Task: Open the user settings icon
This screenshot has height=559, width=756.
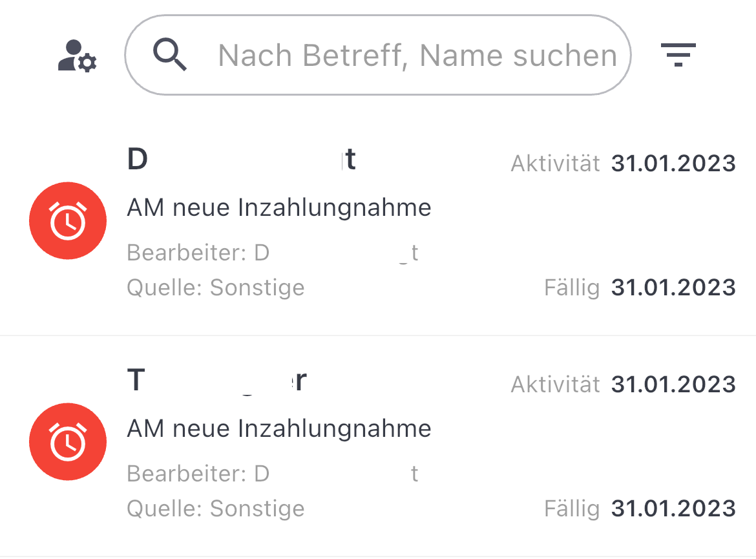Action: tap(77, 56)
